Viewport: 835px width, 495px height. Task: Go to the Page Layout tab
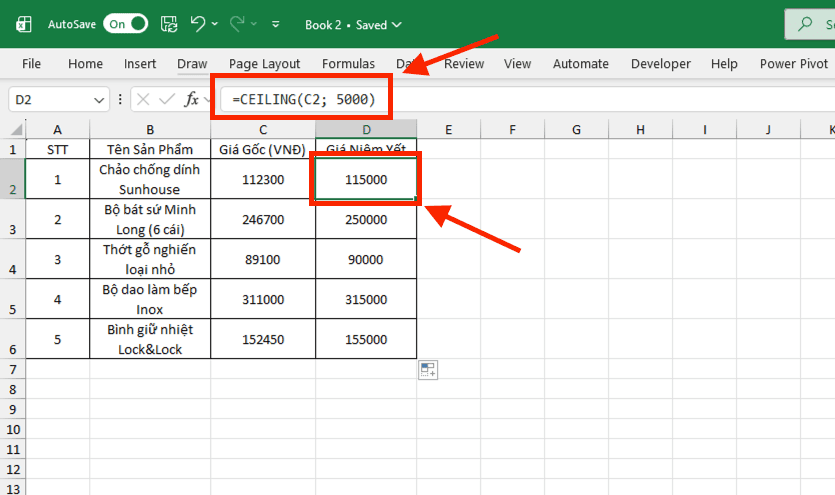click(x=265, y=64)
